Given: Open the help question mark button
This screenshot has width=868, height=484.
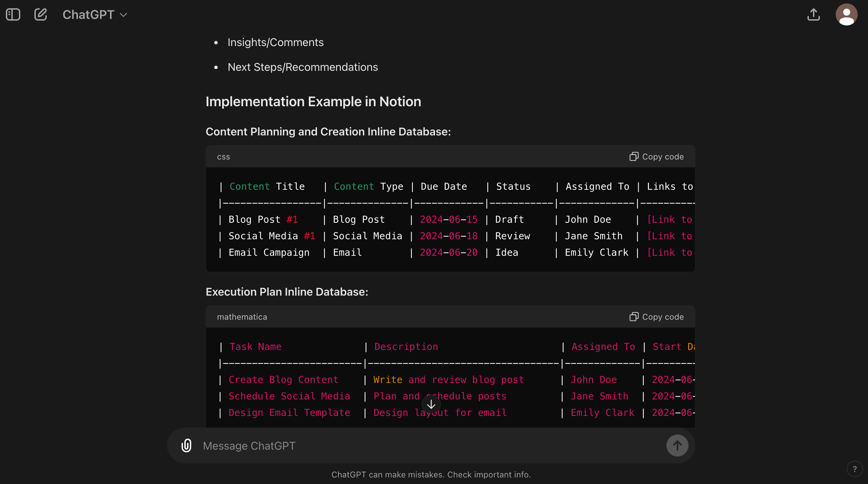Looking at the screenshot, I should (855, 469).
